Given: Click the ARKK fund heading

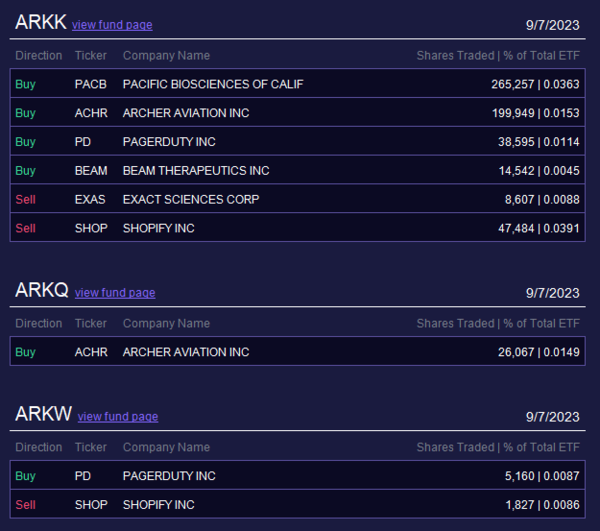Looking at the screenshot, I should tap(41, 22).
